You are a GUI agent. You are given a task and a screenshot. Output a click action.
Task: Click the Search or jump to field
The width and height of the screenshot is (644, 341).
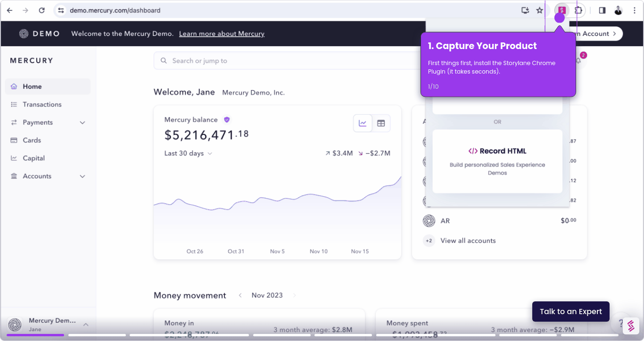pos(283,61)
